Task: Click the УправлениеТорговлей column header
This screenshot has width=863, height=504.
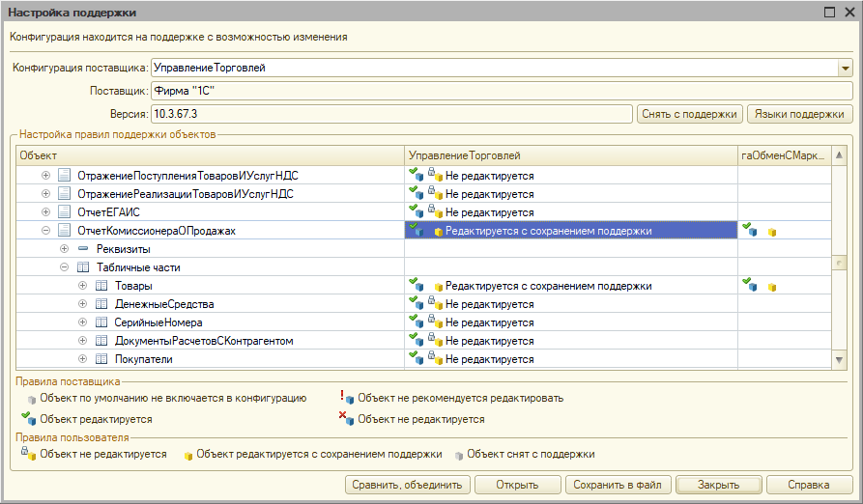Action: [x=571, y=155]
